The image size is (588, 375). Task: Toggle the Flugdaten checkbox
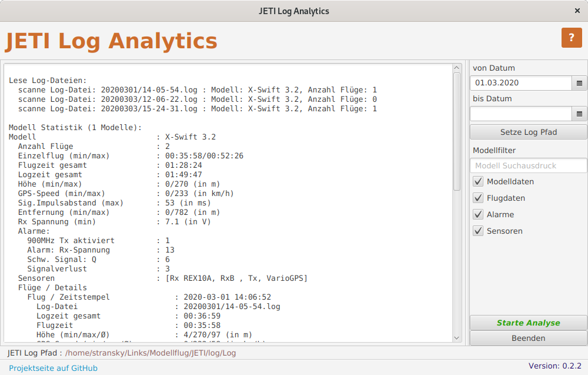(478, 198)
